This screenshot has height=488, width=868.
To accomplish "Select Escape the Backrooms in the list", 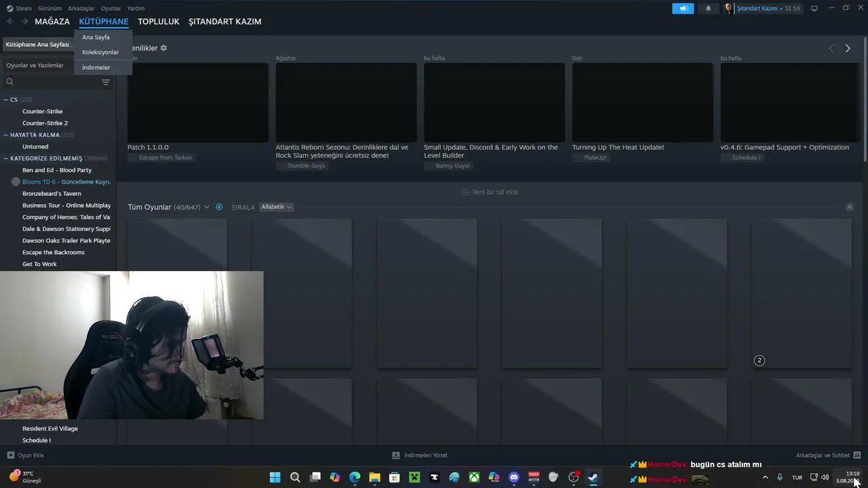I will (x=54, y=252).
